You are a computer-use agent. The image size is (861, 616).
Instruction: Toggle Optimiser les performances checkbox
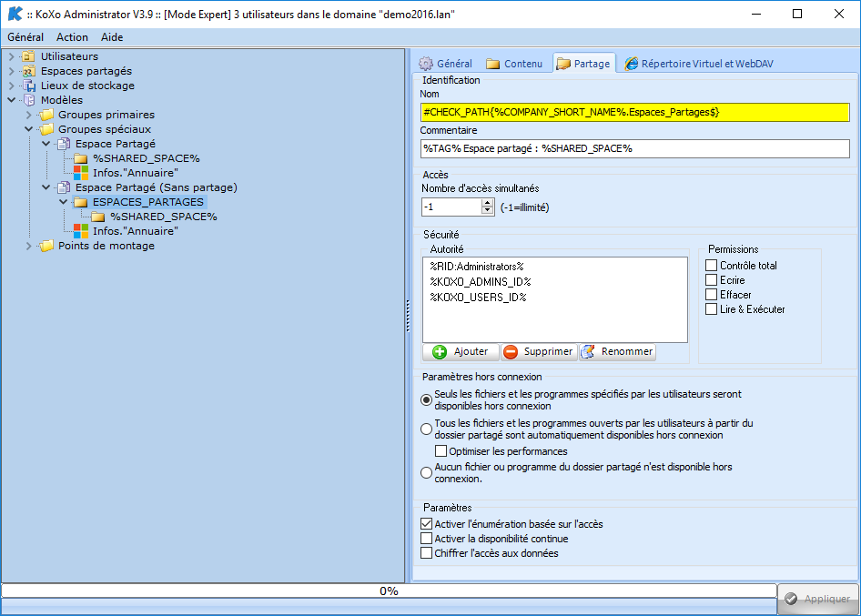[x=441, y=451]
